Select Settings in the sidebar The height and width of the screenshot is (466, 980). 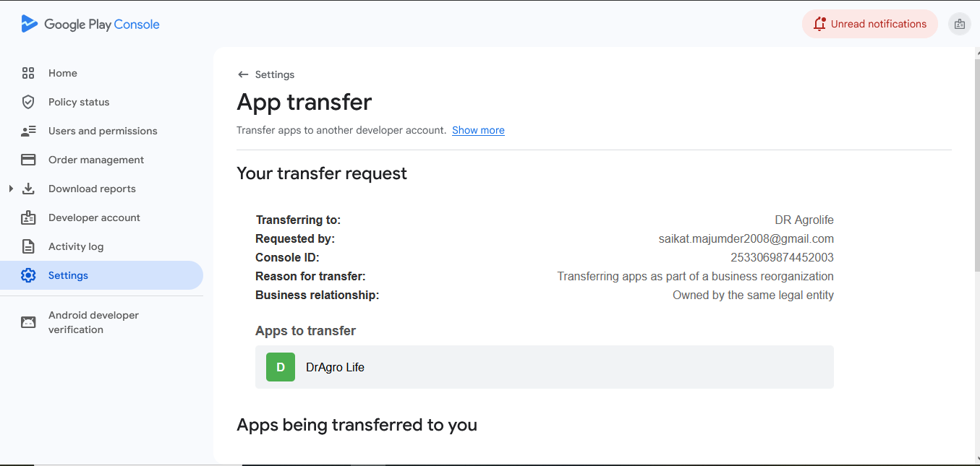[68, 275]
